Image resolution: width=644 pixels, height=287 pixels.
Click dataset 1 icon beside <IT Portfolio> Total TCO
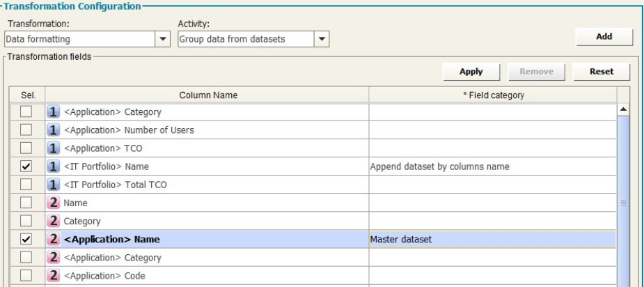(54, 185)
